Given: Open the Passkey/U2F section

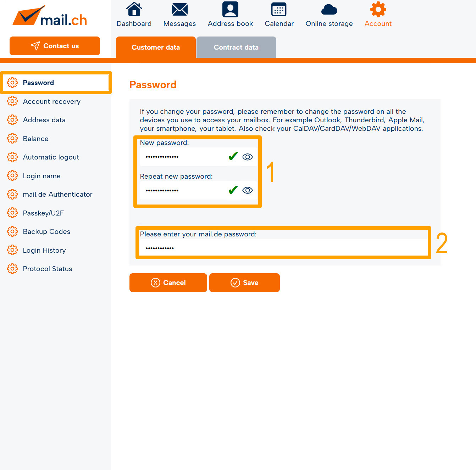Looking at the screenshot, I should tap(43, 213).
